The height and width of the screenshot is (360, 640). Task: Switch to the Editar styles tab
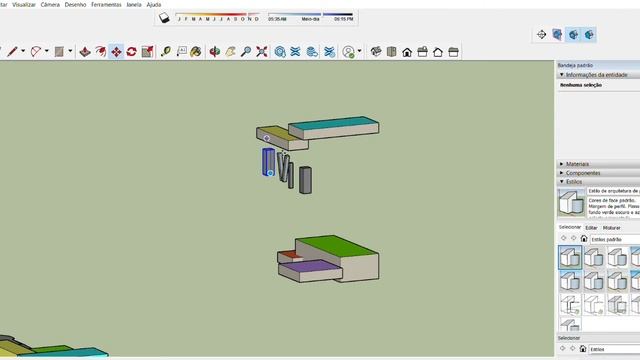point(591,228)
